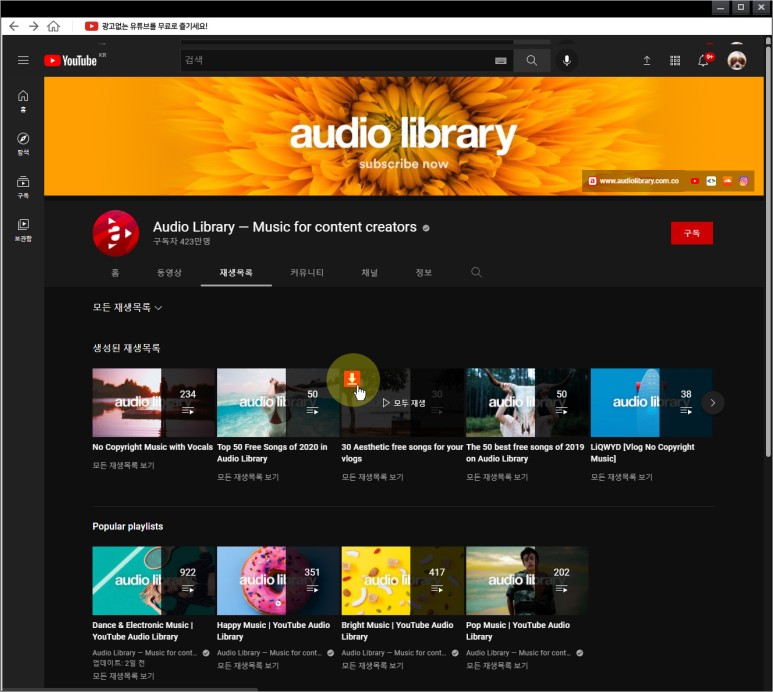The image size is (773, 692).
Task: Select Home in the left sidebar
Action: [23, 101]
